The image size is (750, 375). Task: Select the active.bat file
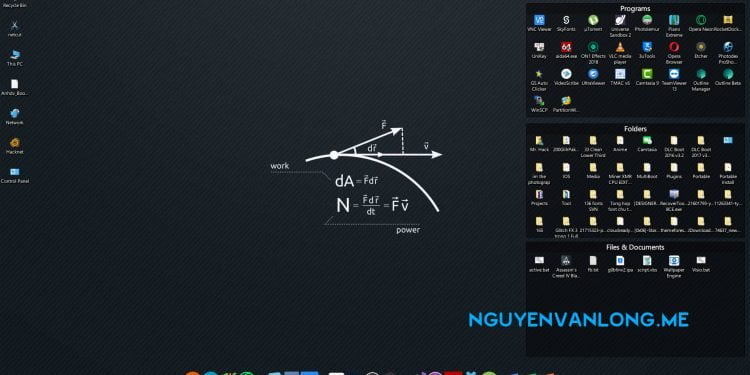(x=539, y=264)
